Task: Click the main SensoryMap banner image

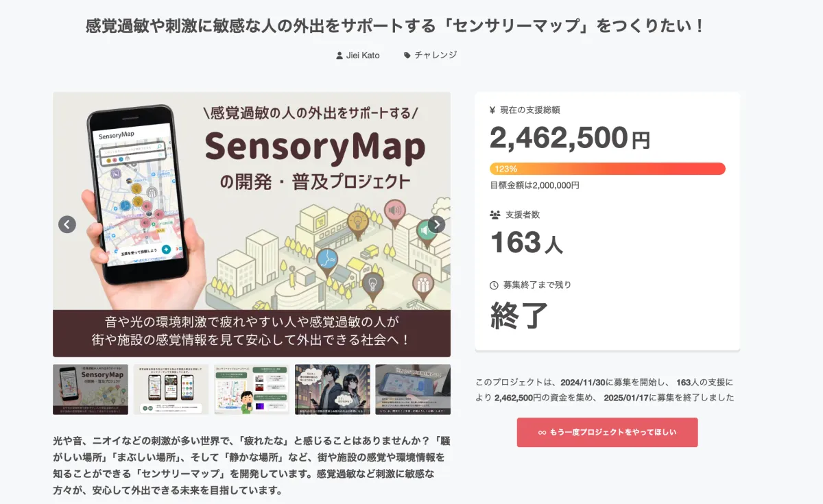Action: (252, 206)
